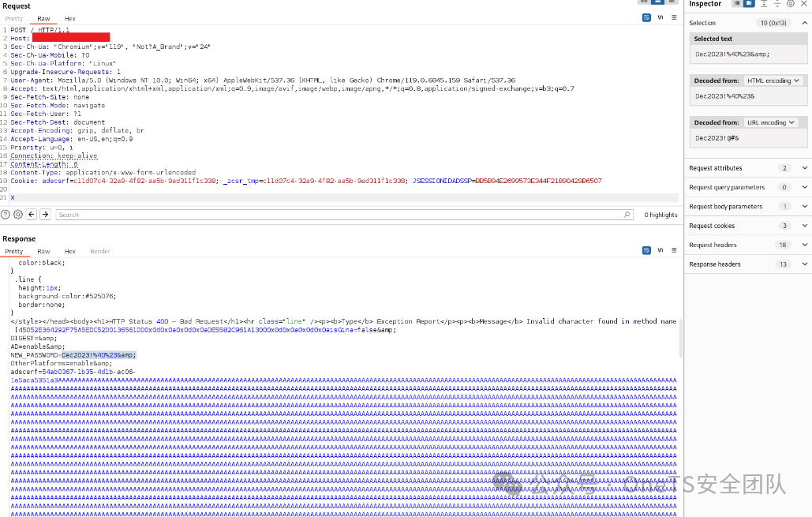Click the Request attributes count badge '2'
This screenshot has width=812, height=517.
pos(784,168)
